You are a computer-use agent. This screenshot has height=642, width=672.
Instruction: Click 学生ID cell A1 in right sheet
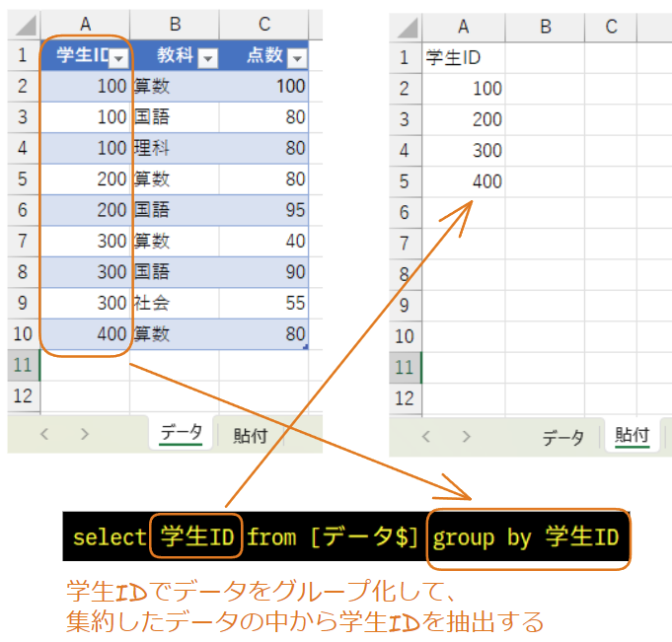pyautogui.click(x=463, y=58)
